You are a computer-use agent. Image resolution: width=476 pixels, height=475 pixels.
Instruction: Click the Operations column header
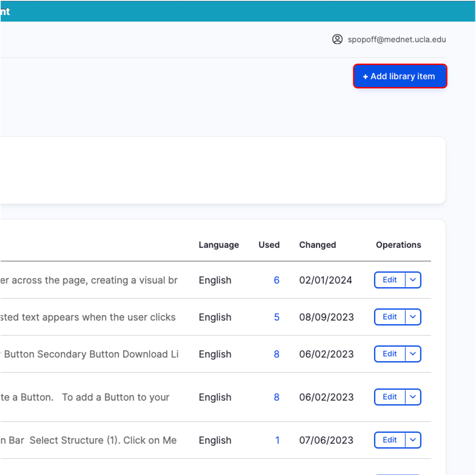(398, 245)
